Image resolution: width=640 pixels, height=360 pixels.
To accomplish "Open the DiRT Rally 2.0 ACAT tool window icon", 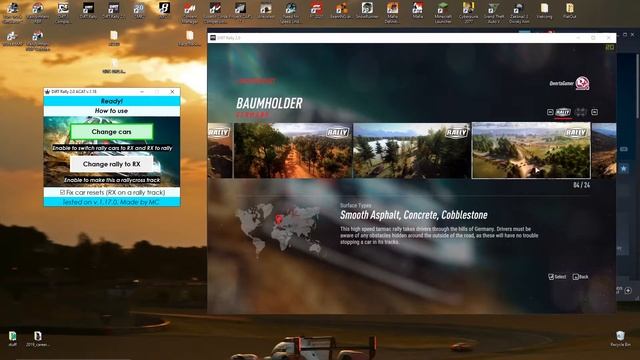I will (47, 92).
